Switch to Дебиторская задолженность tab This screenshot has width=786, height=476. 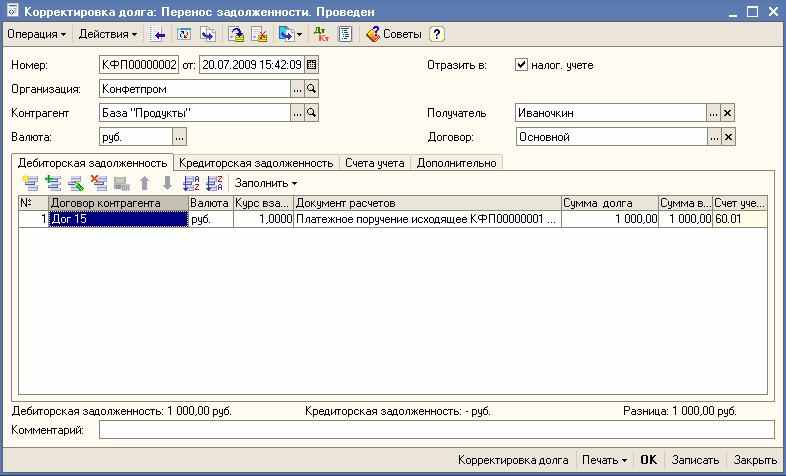[92, 163]
